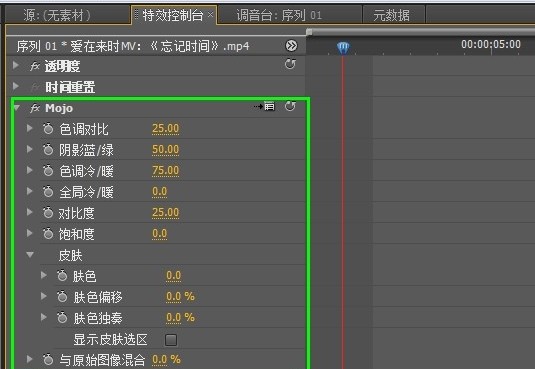Show/hide timeline view double-arrow button
535x369 pixels.
pyautogui.click(x=291, y=46)
